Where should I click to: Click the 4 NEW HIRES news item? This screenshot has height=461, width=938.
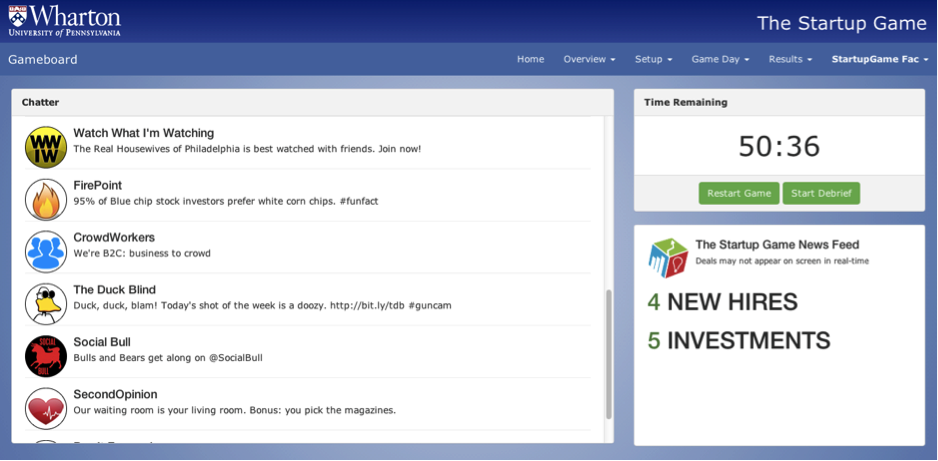point(722,302)
